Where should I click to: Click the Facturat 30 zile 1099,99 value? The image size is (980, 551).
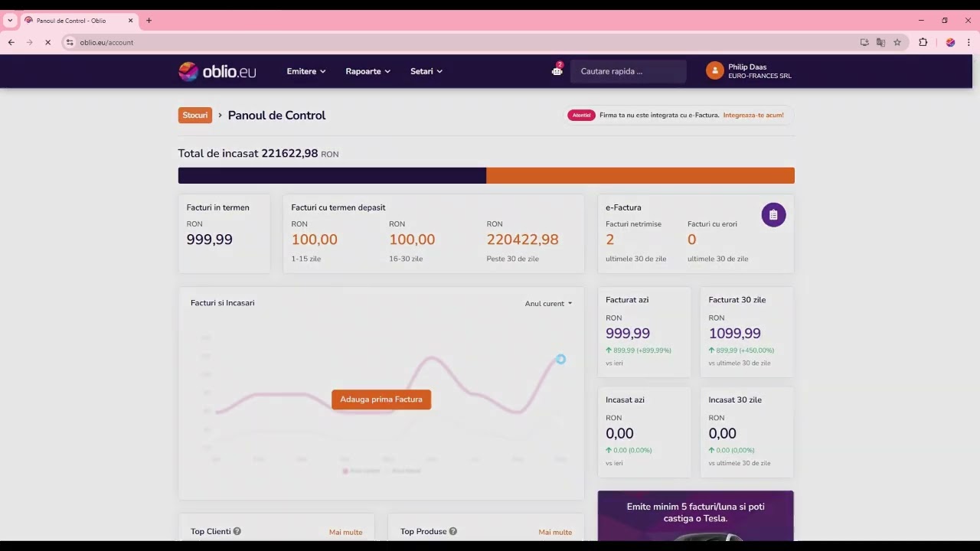(735, 334)
